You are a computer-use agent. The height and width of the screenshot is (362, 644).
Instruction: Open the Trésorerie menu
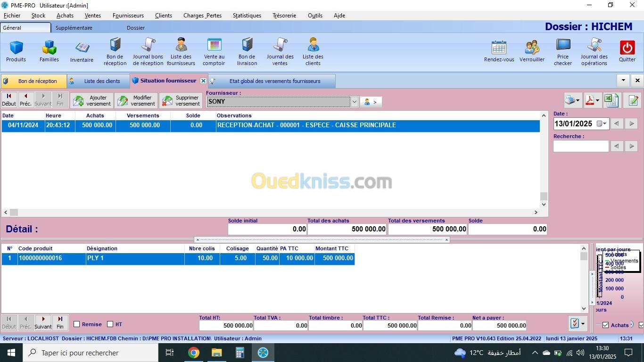284,16
